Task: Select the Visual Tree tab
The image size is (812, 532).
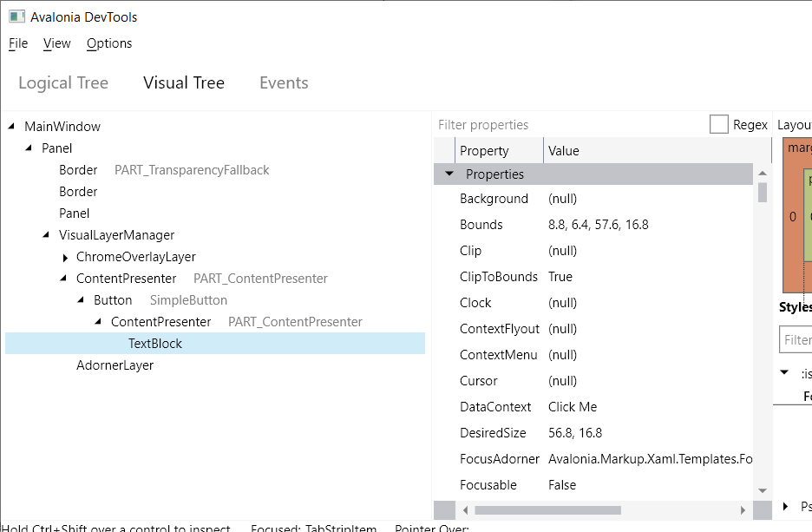Action: (184, 83)
